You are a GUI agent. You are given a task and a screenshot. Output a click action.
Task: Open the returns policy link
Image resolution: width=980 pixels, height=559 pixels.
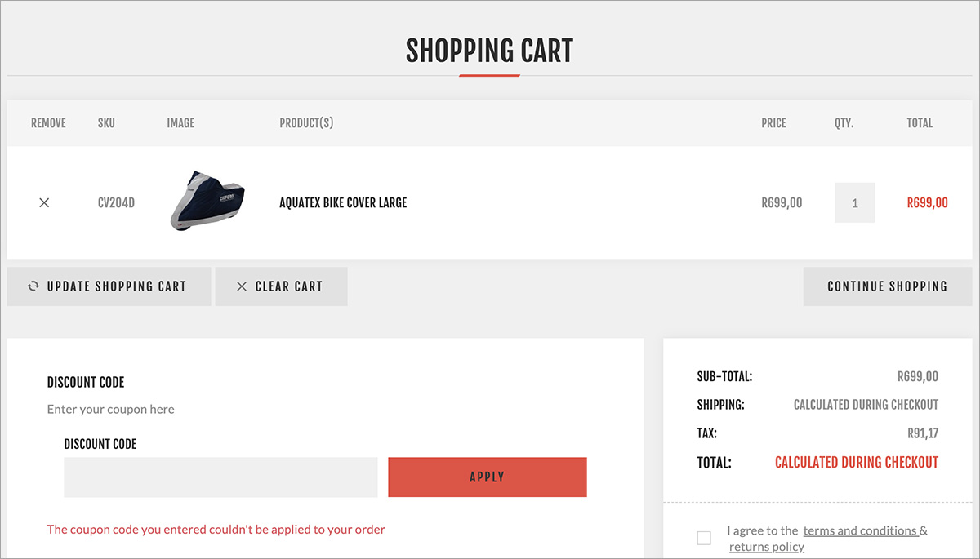coord(767,547)
